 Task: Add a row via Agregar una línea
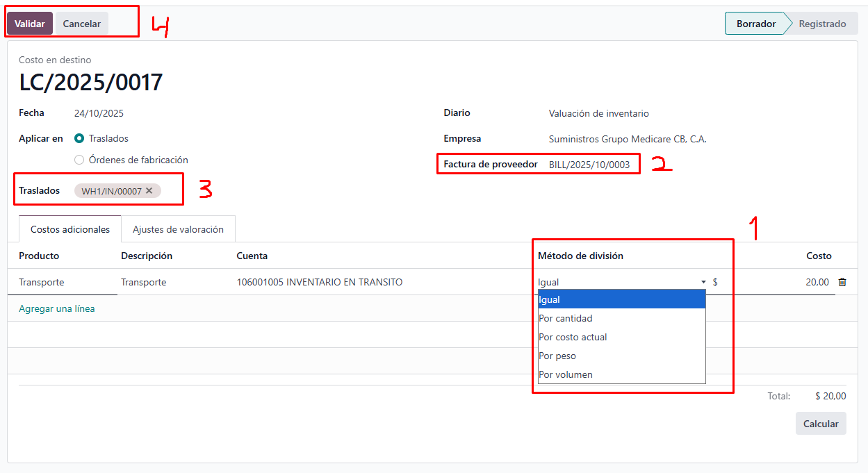point(57,308)
